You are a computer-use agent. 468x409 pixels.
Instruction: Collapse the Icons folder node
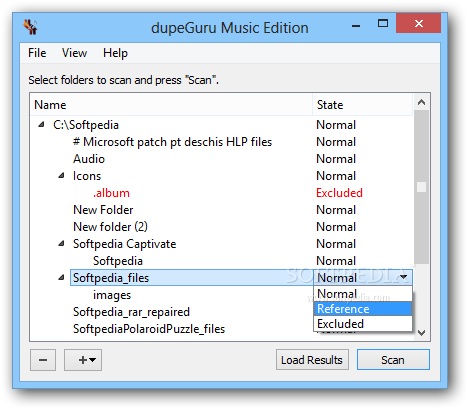(61, 175)
